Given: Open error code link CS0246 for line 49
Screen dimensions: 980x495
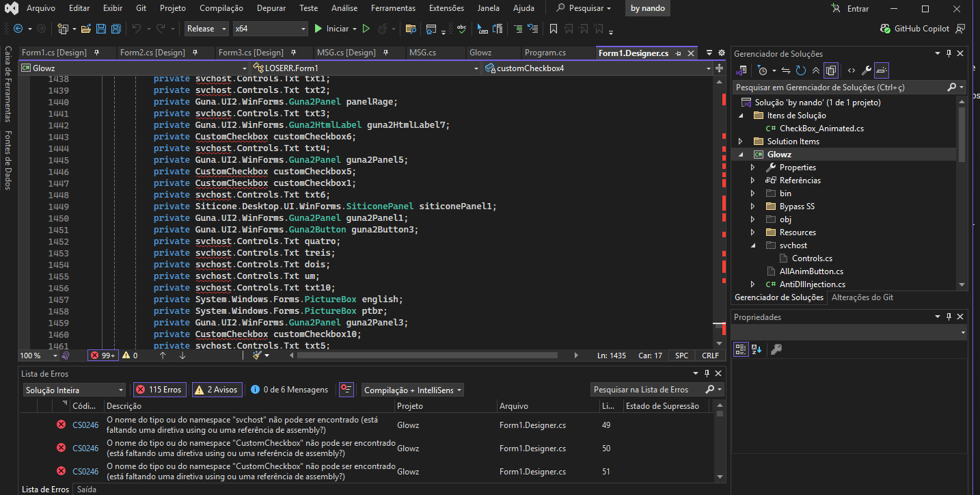Looking at the screenshot, I should [85, 425].
